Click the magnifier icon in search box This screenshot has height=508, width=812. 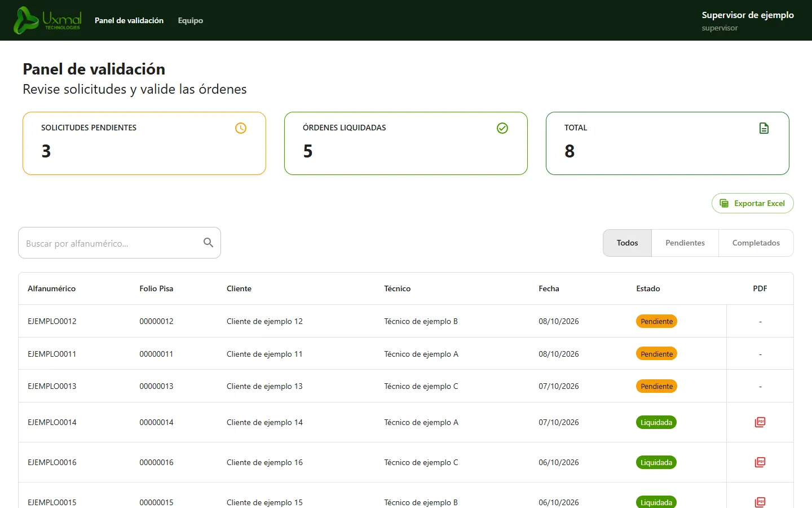click(208, 243)
